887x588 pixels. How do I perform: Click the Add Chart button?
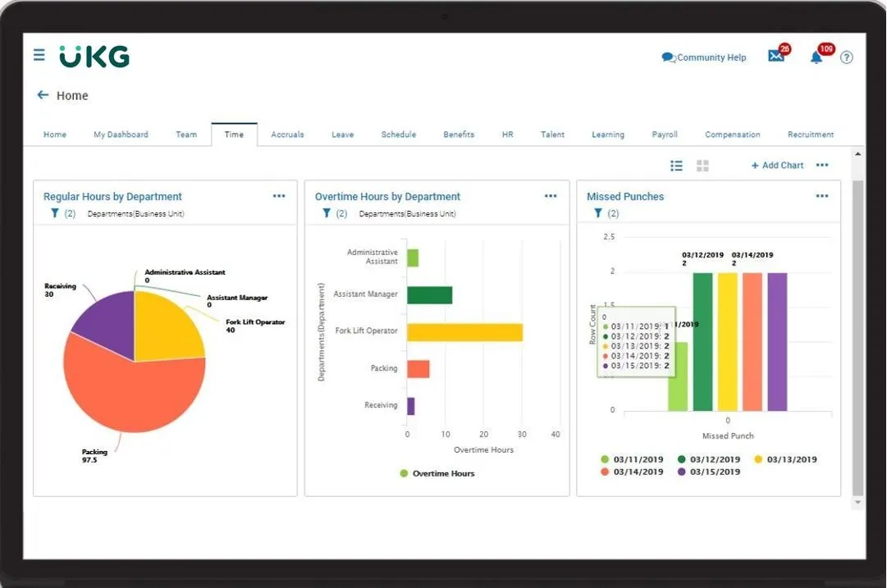tap(777, 165)
